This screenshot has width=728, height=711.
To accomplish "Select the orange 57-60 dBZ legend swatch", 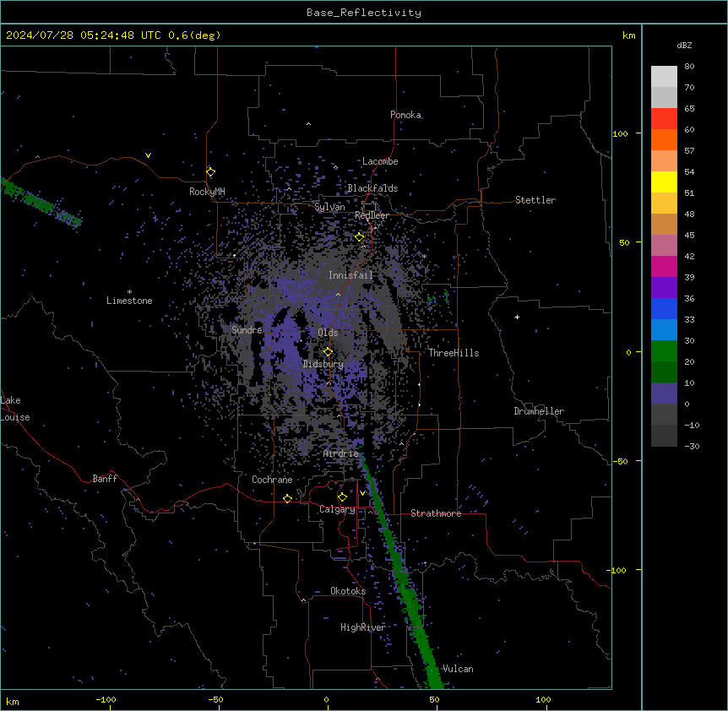I will pyautogui.click(x=664, y=140).
